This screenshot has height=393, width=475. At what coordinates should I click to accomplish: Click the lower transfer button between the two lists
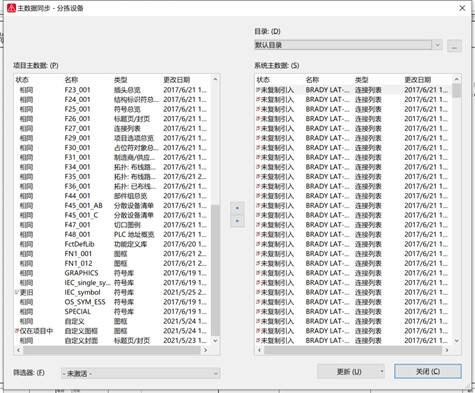click(x=237, y=221)
